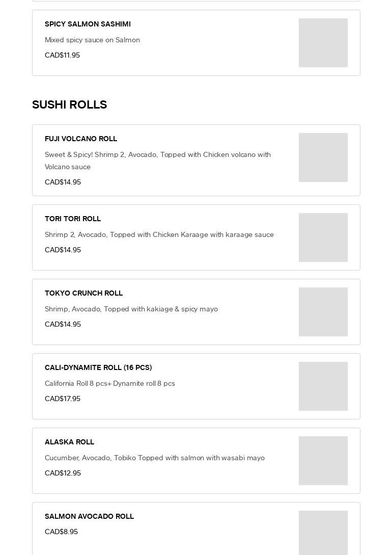Click the Spicy Salmon Sashimi CAD$11.95 price
392x555 pixels.
point(62,55)
